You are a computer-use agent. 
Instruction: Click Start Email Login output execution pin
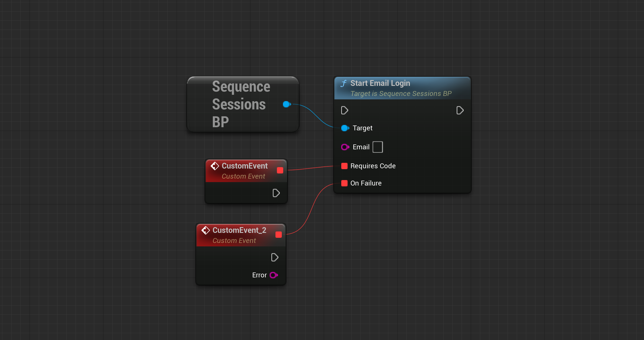pyautogui.click(x=460, y=110)
